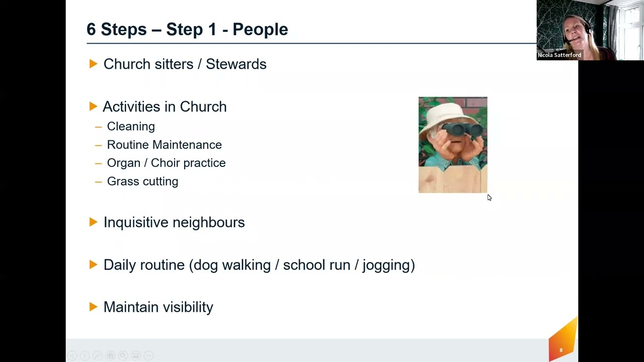
Task: Select the 'Organ / Choir practice' sub-item
Action: pyautogui.click(x=166, y=163)
